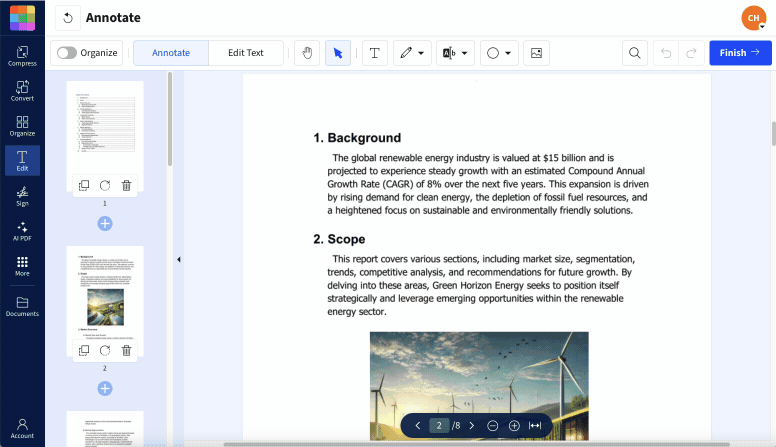Click the '2. Scope' heading
776x447 pixels.
coord(339,239)
